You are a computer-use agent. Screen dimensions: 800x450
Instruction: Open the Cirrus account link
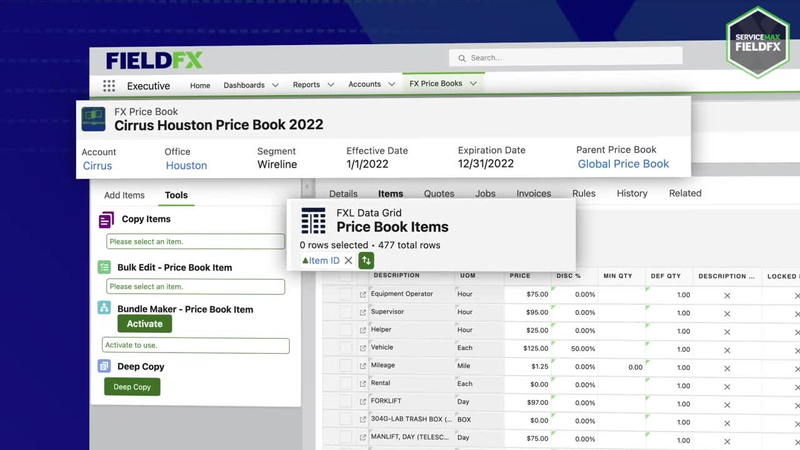tap(97, 166)
